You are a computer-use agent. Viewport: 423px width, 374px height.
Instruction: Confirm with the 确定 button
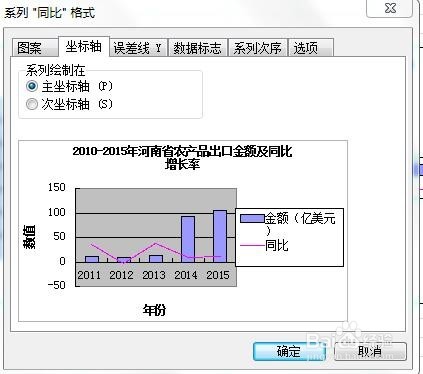(x=289, y=351)
